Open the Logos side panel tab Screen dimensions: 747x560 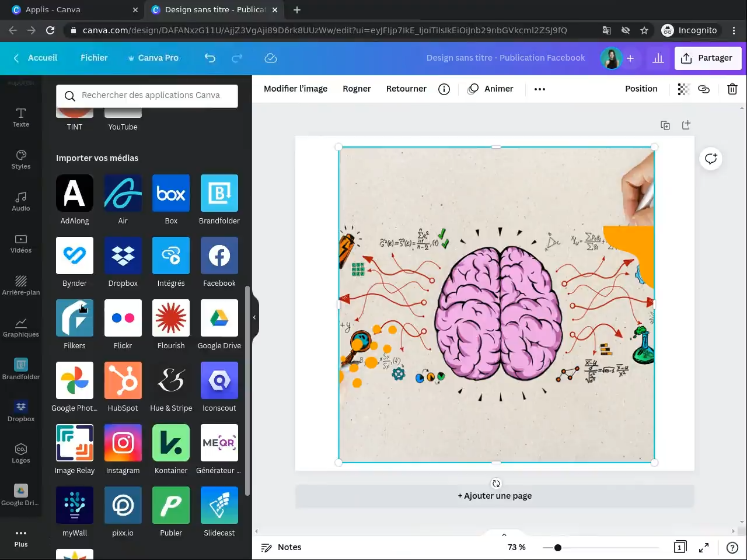tap(21, 453)
